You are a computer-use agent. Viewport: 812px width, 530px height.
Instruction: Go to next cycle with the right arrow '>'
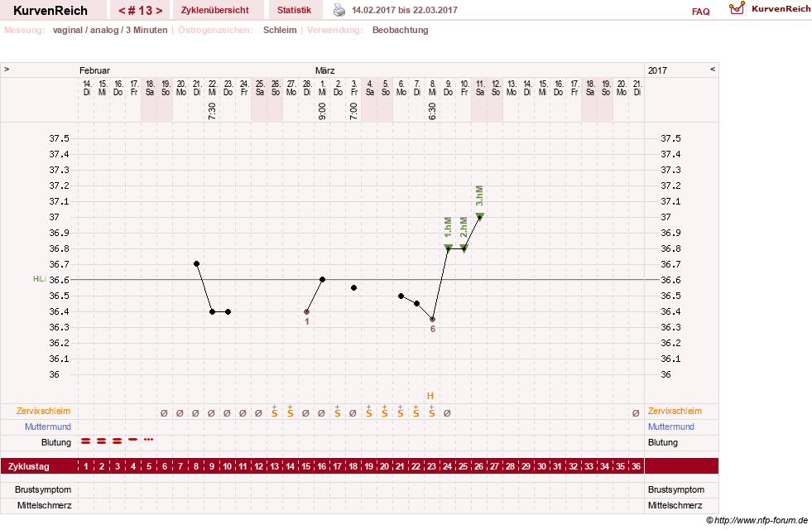159,11
